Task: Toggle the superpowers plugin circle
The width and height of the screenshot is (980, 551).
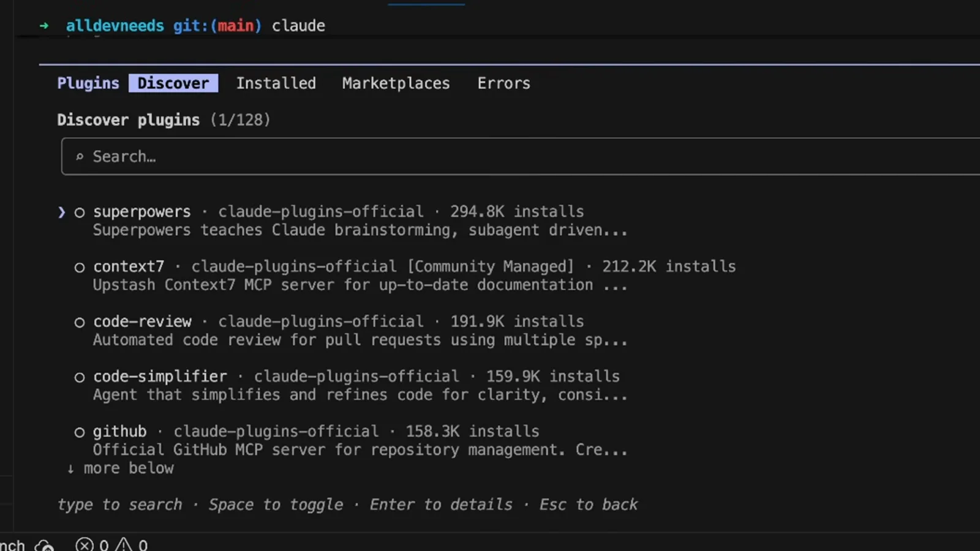Action: tap(80, 212)
